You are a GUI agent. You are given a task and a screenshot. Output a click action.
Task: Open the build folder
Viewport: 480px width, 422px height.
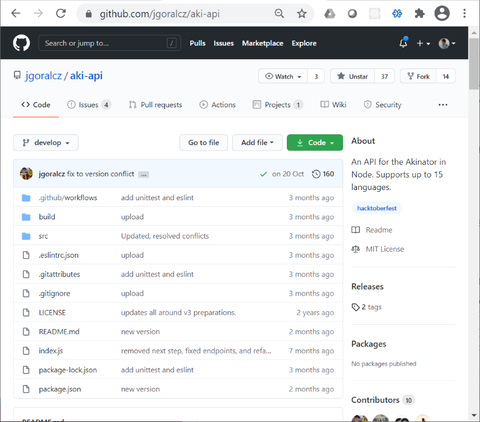(47, 217)
